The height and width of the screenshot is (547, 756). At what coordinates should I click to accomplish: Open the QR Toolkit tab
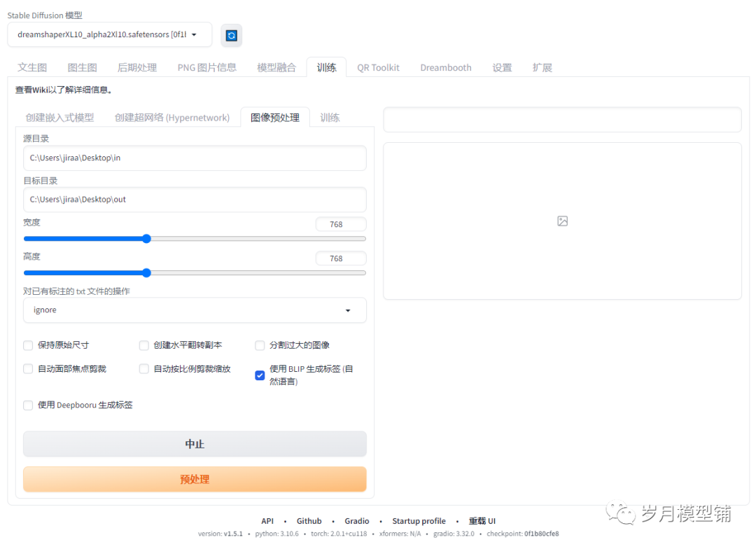(378, 67)
